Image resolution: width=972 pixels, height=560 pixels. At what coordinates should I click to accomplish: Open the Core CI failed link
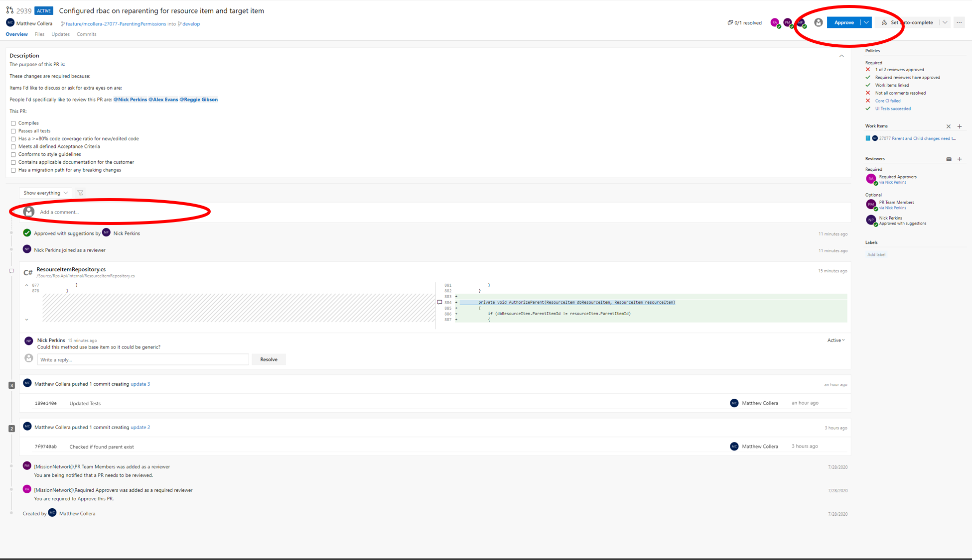(x=887, y=101)
